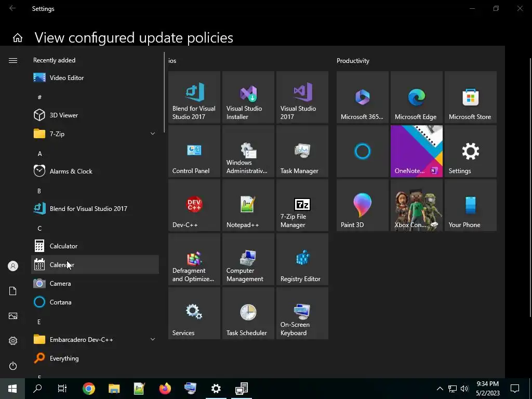Open the Control Panel tile
This screenshot has height=399, width=532.
pyautogui.click(x=194, y=151)
